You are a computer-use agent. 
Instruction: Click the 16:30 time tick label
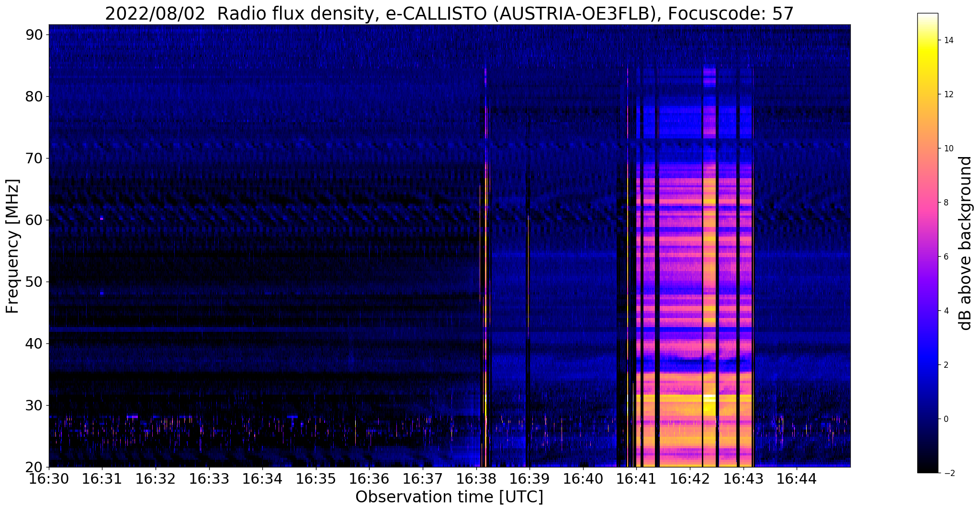coord(49,478)
